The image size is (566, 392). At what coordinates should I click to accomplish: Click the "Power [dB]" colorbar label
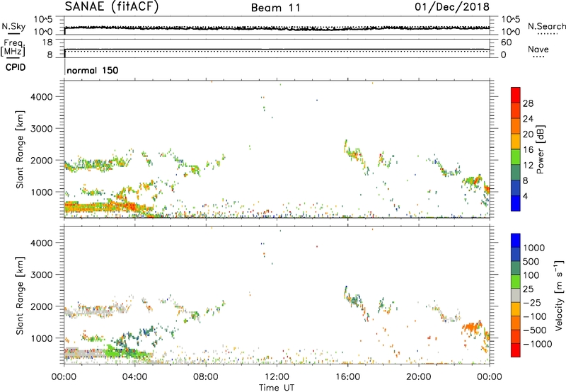pos(540,149)
